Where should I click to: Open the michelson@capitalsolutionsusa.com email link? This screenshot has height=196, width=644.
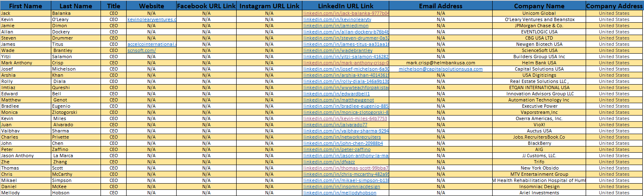click(441, 69)
